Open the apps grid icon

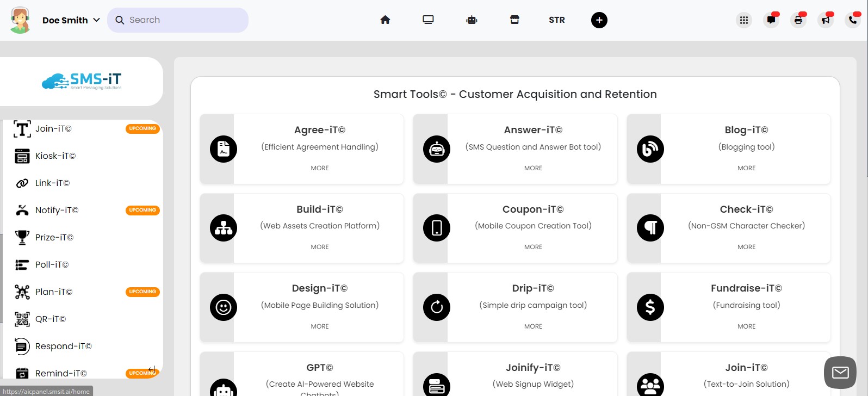(743, 20)
